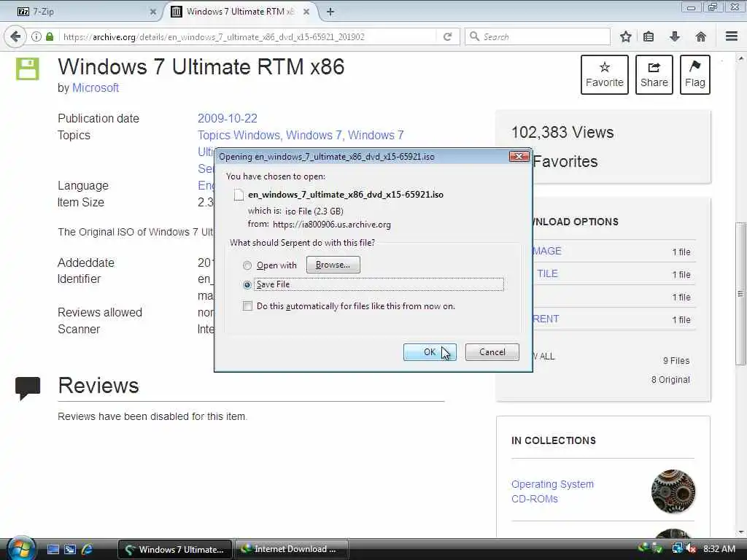The width and height of the screenshot is (747, 560).
Task: Follow the 2009-10-22 publication date link
Action: pyautogui.click(x=228, y=119)
